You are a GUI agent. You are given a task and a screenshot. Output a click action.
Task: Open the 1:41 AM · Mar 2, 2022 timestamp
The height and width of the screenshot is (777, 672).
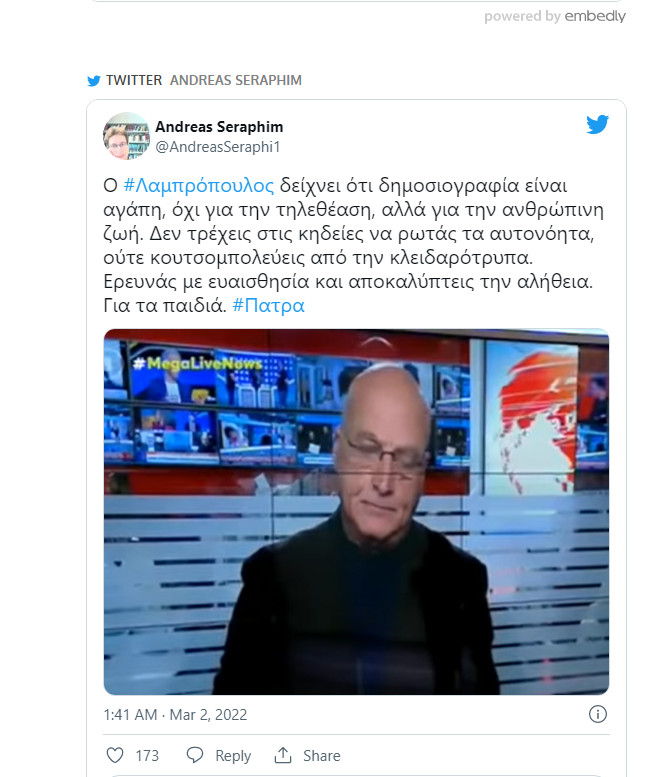pyautogui.click(x=175, y=715)
